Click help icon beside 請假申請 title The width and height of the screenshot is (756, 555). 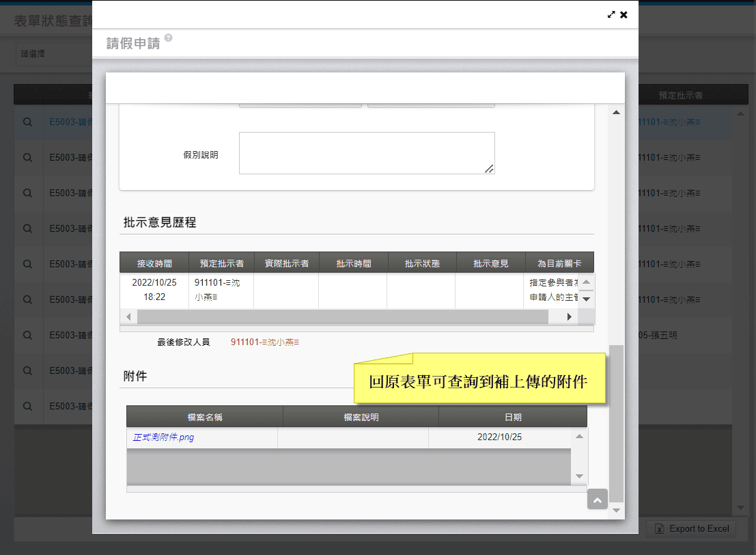pyautogui.click(x=168, y=38)
